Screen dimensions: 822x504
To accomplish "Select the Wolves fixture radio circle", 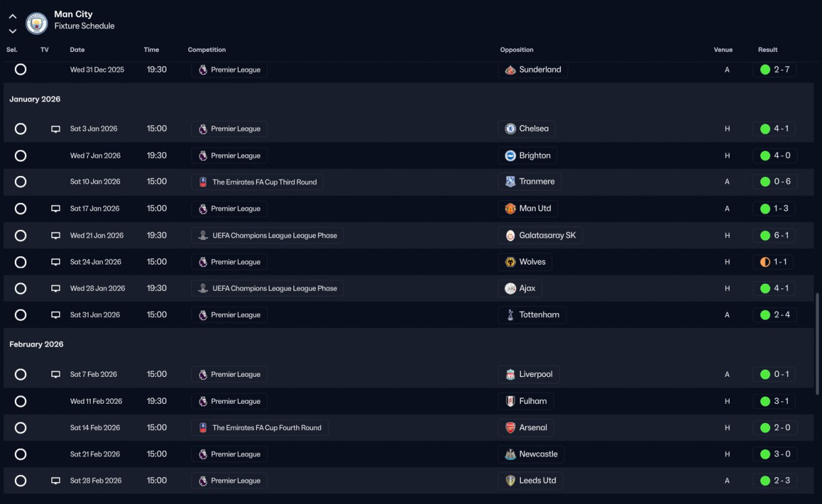I will pos(21,262).
